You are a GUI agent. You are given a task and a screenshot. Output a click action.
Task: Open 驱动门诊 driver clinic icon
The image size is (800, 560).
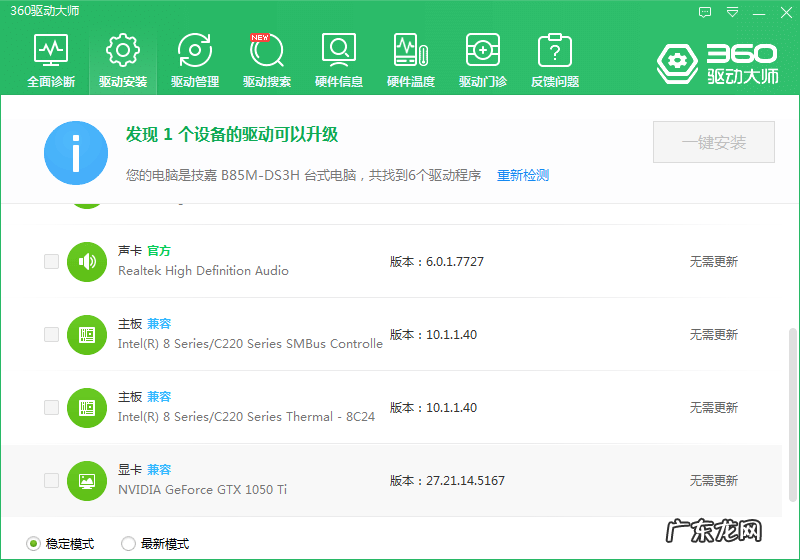click(x=483, y=50)
